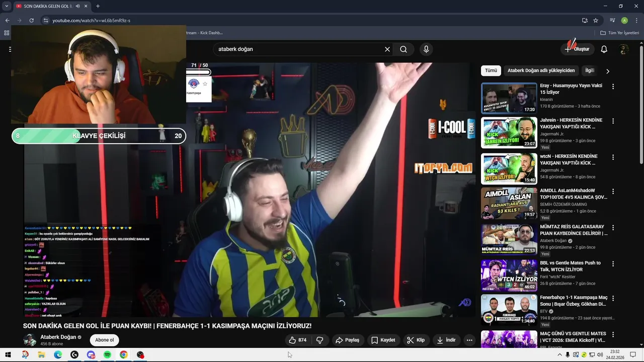Click the Oluştur create button
Screen dimensions: 644x362
578,49
